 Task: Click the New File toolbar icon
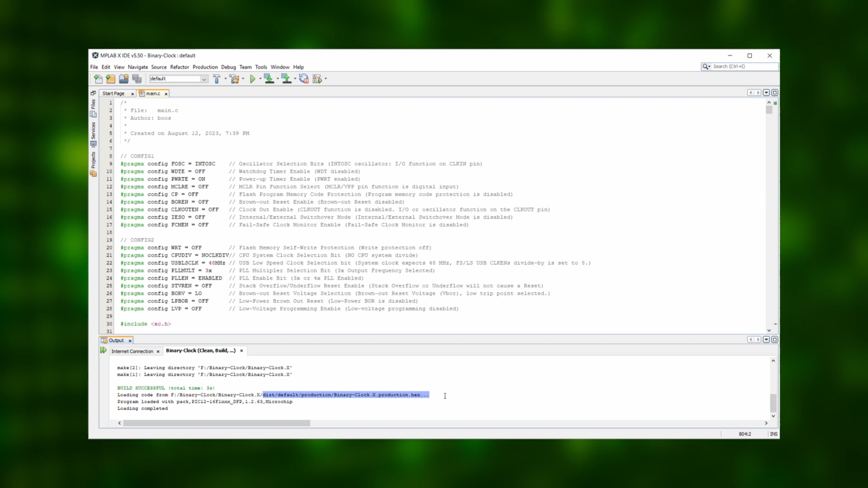(98, 79)
